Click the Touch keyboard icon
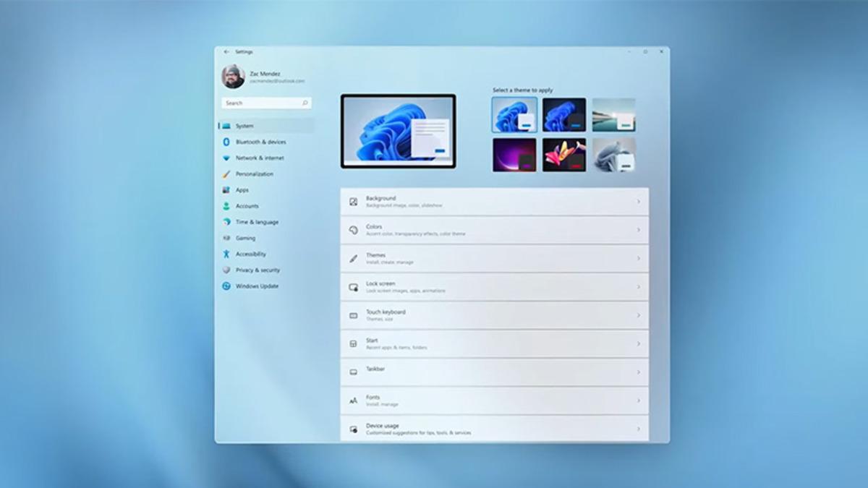Viewport: 868px width, 488px height. [354, 315]
